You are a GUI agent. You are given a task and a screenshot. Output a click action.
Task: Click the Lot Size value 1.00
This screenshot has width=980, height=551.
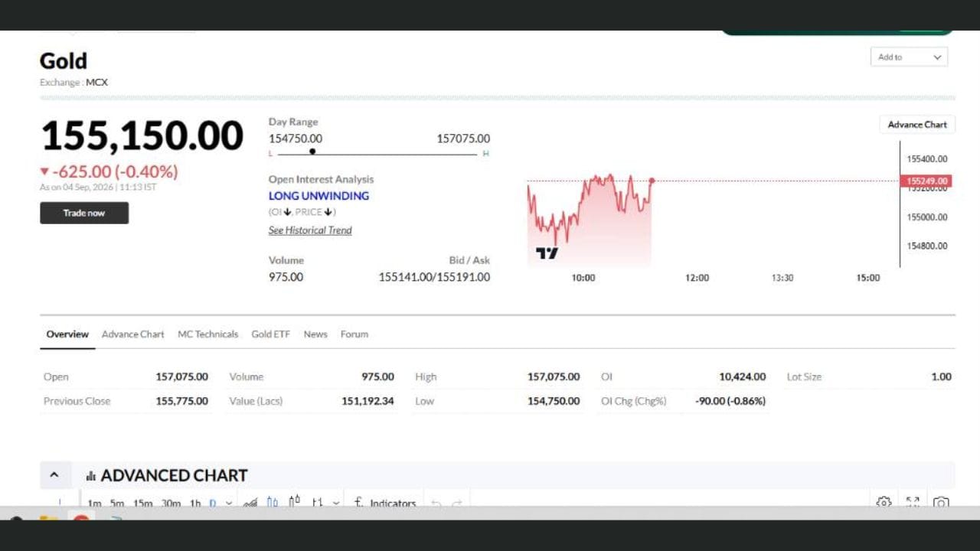(941, 377)
